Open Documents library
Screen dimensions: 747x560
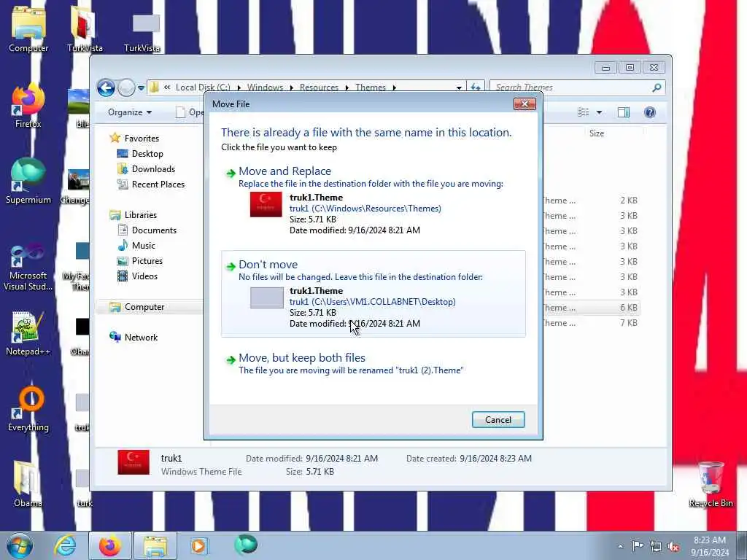tap(154, 230)
